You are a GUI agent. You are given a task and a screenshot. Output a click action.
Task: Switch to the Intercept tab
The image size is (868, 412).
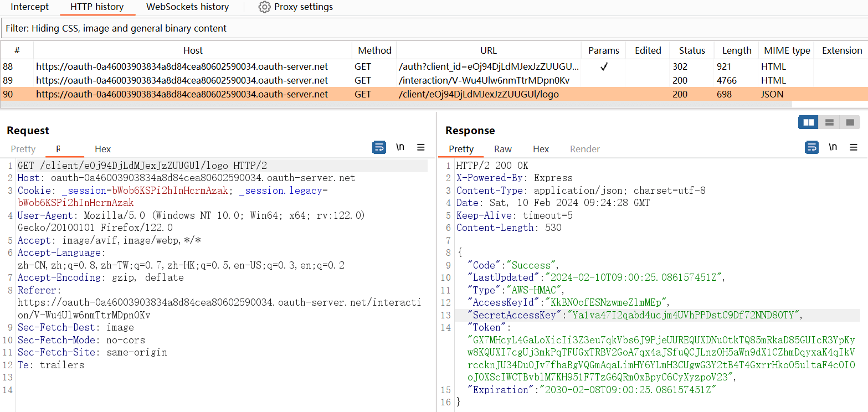tap(30, 7)
